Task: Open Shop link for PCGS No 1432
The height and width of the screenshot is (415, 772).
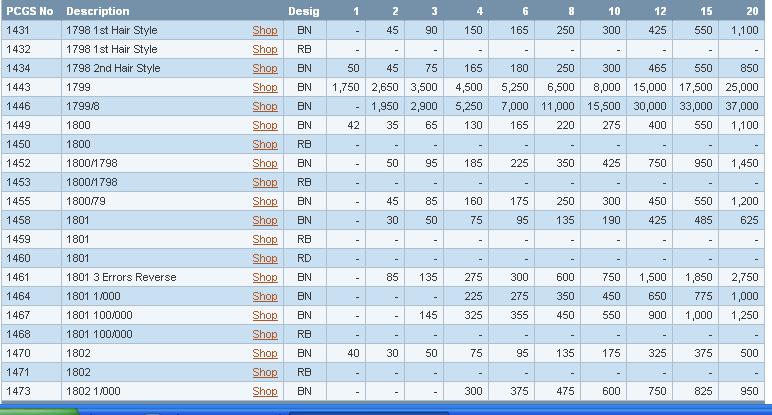Action: [x=264, y=49]
